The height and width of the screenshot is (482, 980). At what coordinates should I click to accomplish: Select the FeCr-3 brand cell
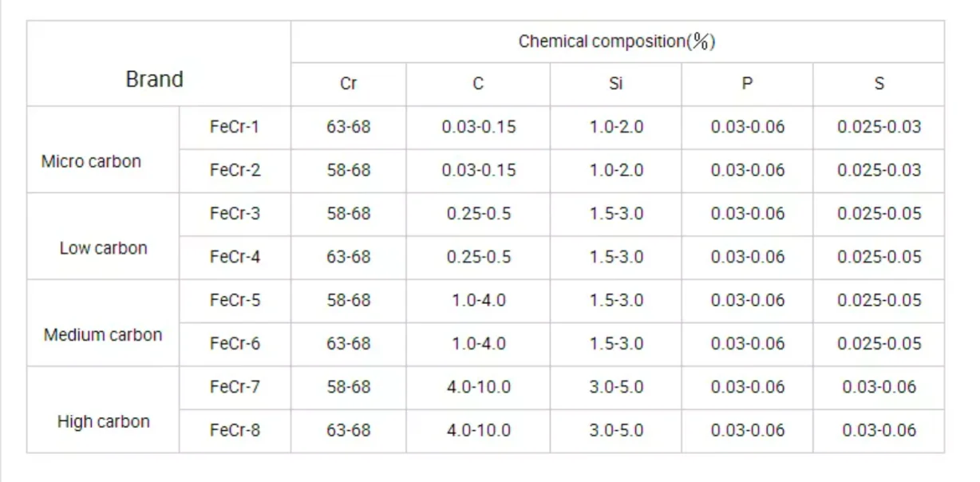[x=235, y=215]
